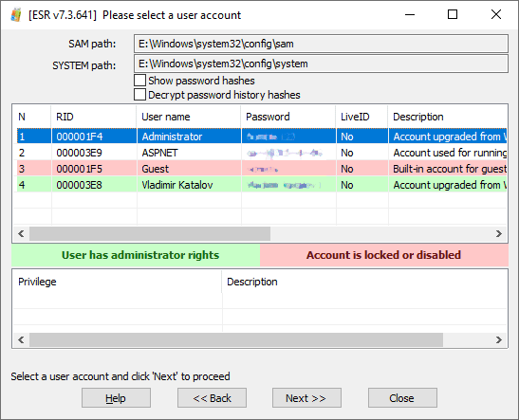This screenshot has height=420, width=519.
Task: Click the privilege list Description header
Action: [364, 282]
